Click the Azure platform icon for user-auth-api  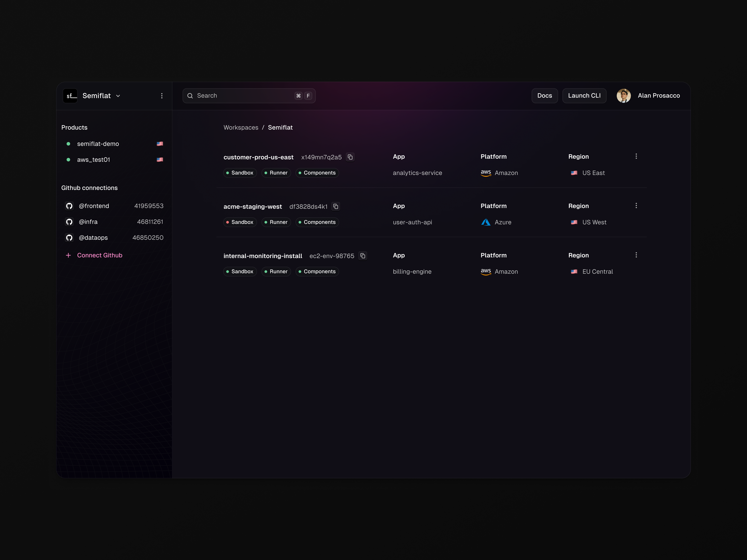pos(486,222)
